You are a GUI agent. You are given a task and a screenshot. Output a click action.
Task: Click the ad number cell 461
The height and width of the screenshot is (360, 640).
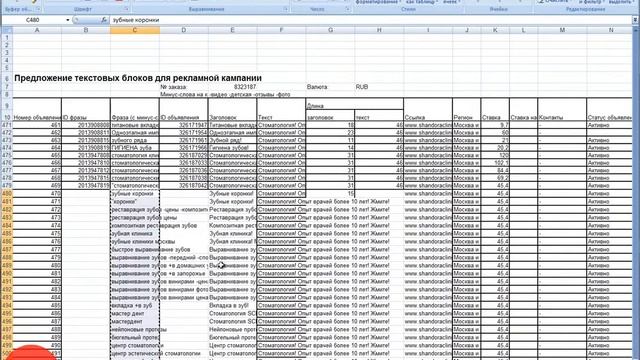click(37, 125)
